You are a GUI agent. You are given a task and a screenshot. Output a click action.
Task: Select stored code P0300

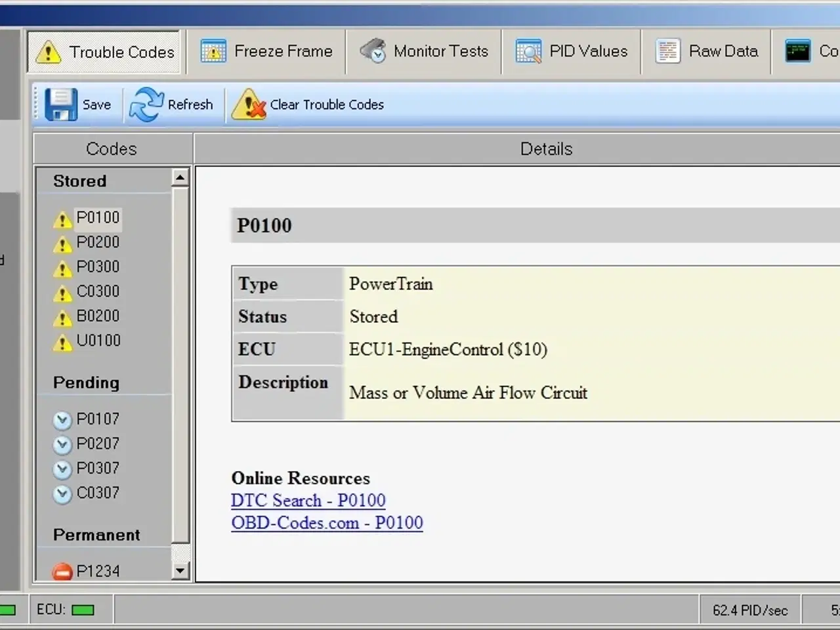point(98,266)
